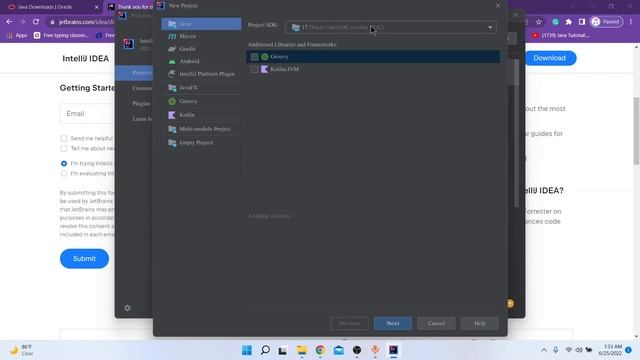Open Windows taskbar Search
The height and width of the screenshot is (360, 640).
(265, 350)
